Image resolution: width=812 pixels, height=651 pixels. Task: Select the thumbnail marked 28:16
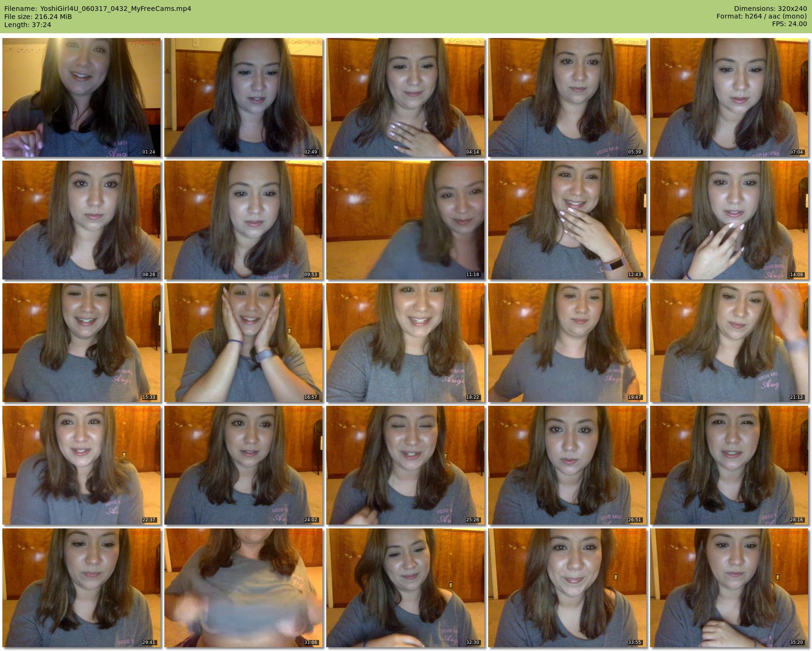point(729,465)
